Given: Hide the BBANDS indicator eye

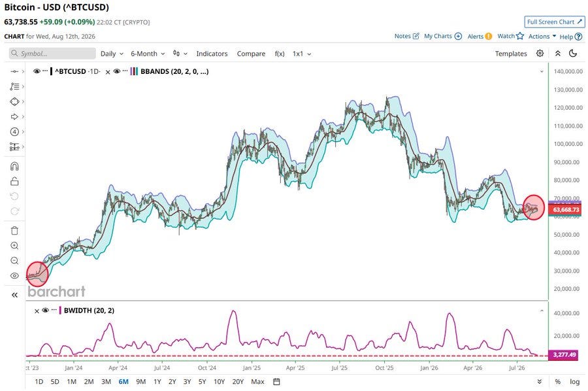Looking at the screenshot, I should pos(117,71).
